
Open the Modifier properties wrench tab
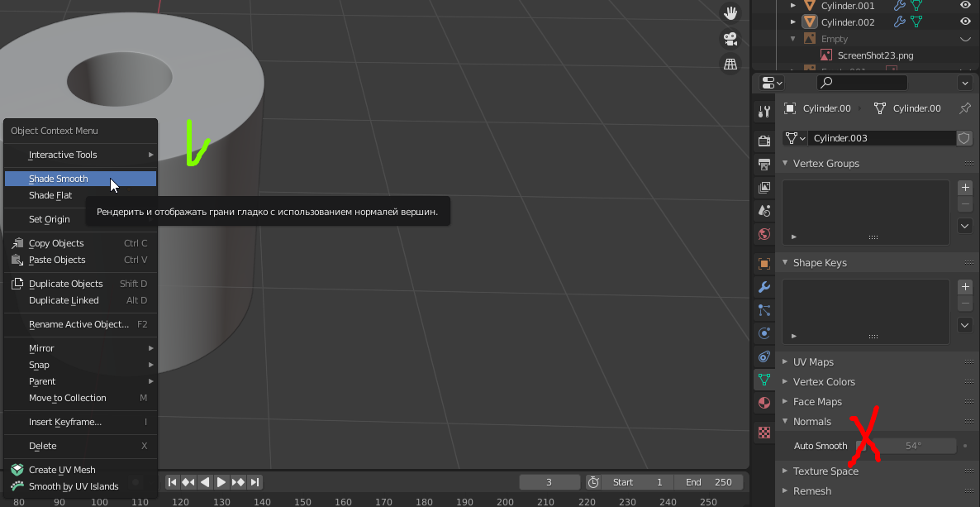coord(764,287)
